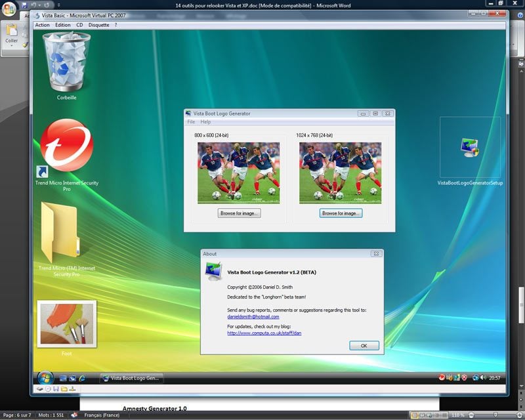
Task: Open the CD menu in Virtual PC
Action: (79, 25)
